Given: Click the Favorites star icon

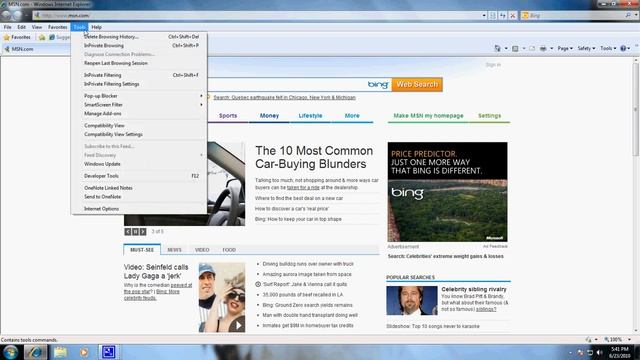Looking at the screenshot, I should click(x=7, y=37).
